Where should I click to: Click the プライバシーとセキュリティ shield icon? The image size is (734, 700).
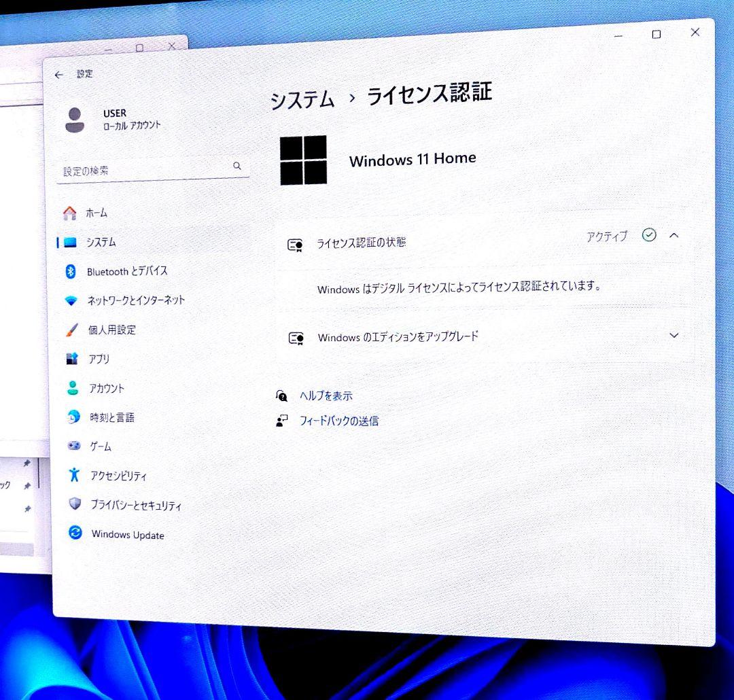(x=74, y=505)
